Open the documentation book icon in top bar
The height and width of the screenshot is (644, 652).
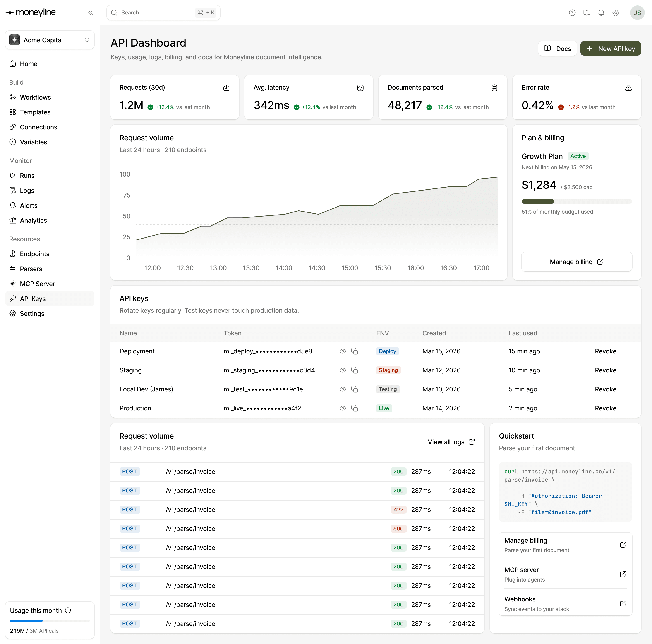coord(587,12)
